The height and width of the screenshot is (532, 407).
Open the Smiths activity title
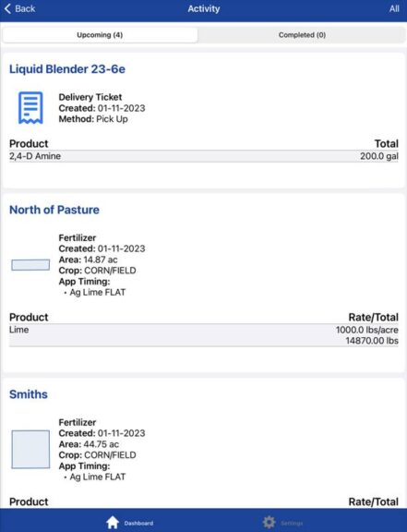pos(29,394)
